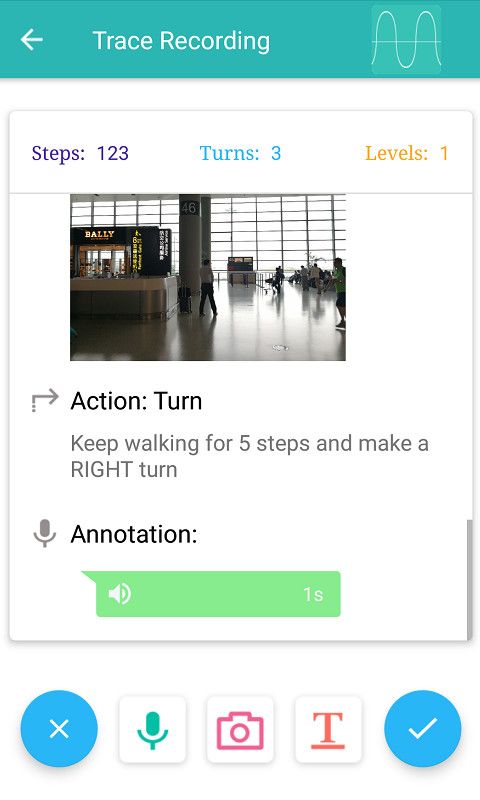
Task: Select the Levels: 1 counter
Action: [407, 153]
